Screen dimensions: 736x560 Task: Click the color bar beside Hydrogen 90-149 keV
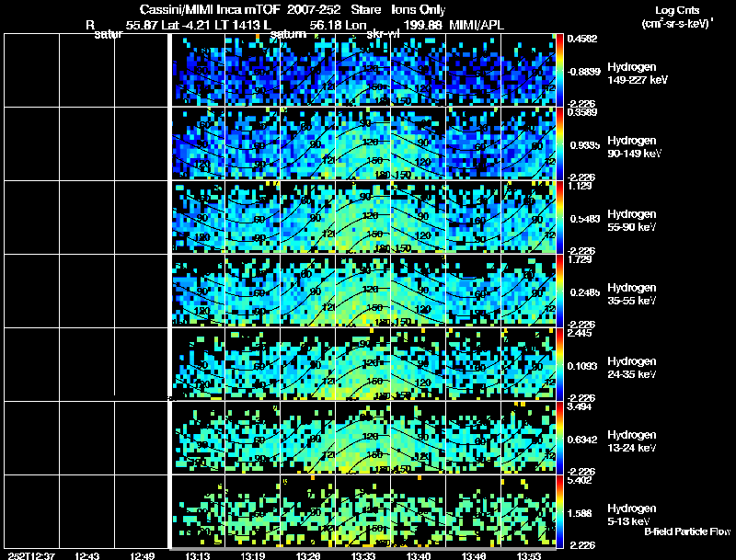point(559,144)
